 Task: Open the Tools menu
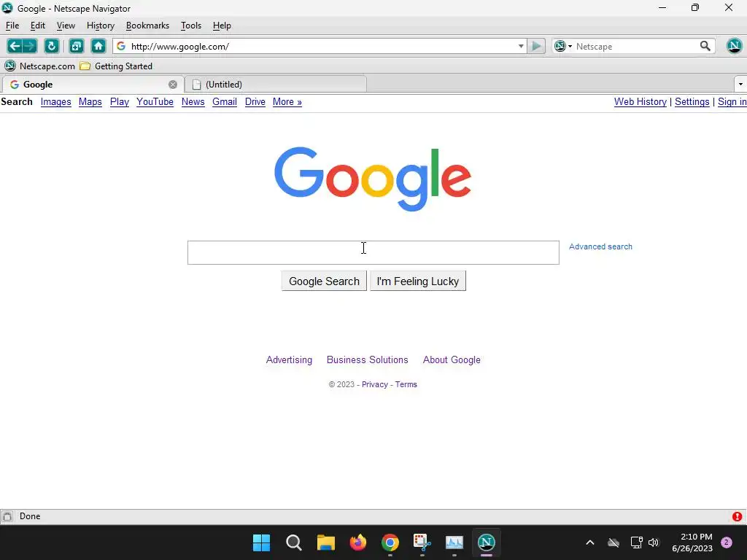[191, 26]
